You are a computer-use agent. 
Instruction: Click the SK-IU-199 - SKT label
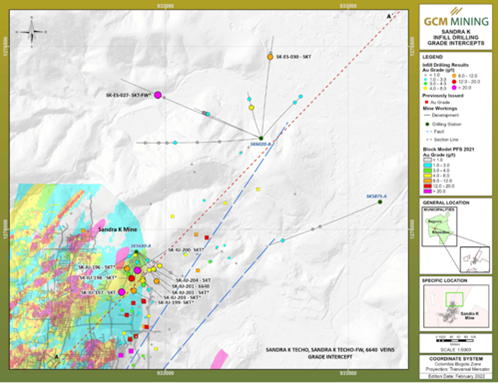176,302
